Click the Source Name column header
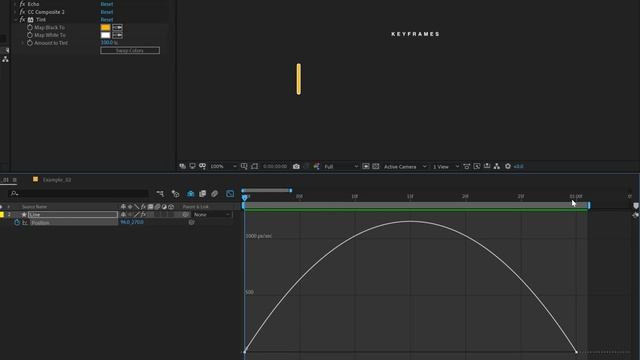The image size is (640, 360). pyautogui.click(x=34, y=207)
